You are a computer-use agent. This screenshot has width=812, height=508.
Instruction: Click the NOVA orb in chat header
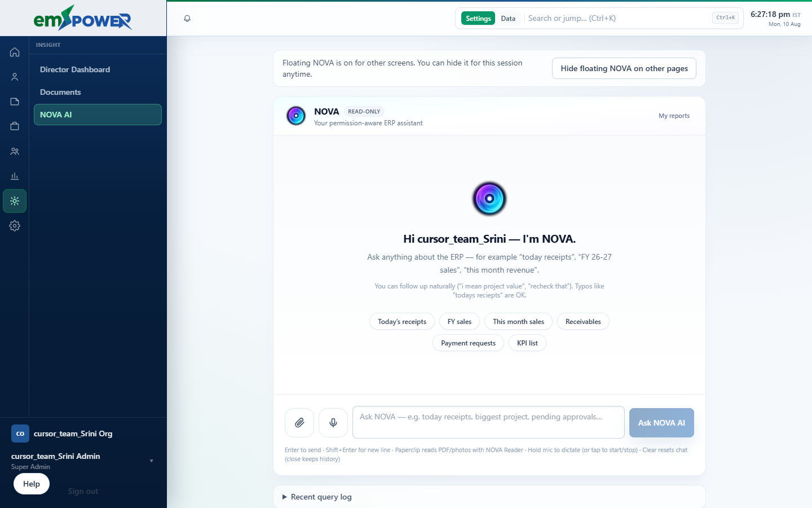(x=296, y=116)
